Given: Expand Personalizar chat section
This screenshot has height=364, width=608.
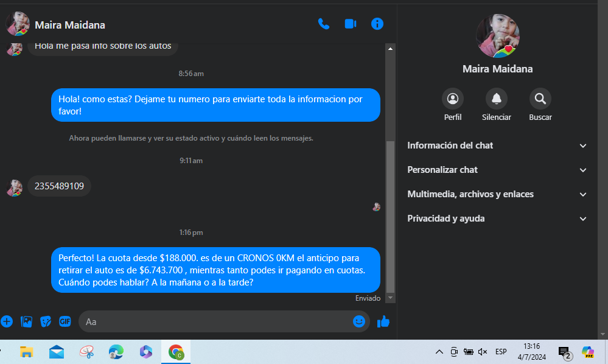Looking at the screenshot, I should 497,170.
